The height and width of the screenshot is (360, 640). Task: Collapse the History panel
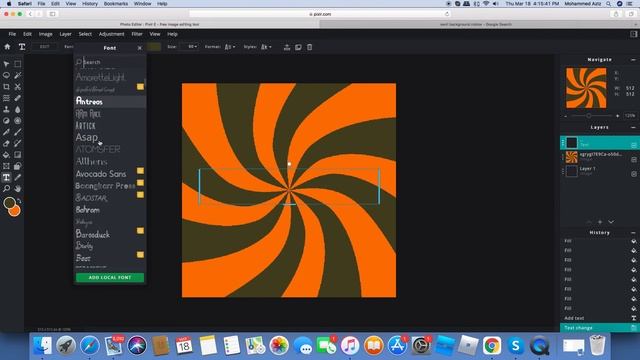tap(633, 233)
